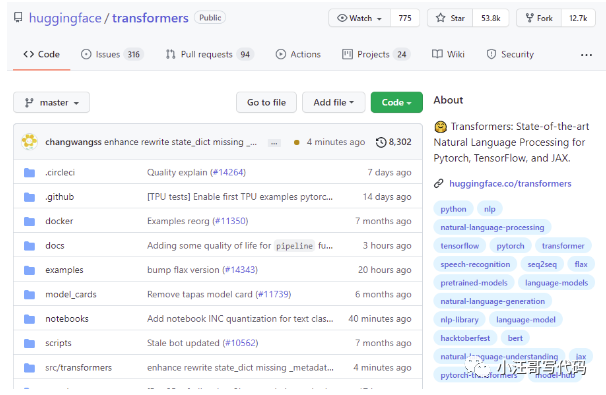The image size is (606, 395).
Task: Open the model_cards folder
Action: pos(71,295)
